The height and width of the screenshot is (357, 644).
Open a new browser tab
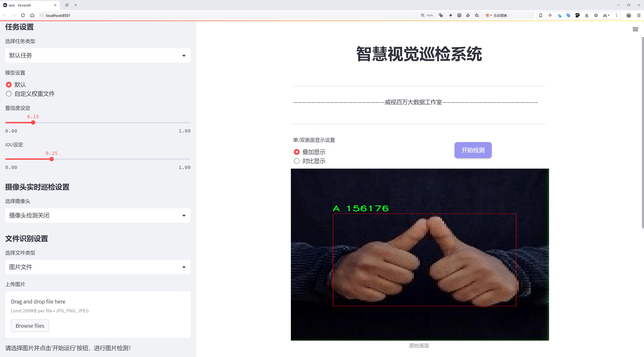[76, 5]
